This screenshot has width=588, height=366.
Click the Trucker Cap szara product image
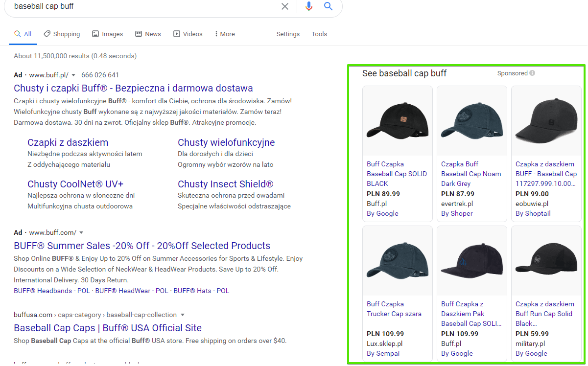398,261
